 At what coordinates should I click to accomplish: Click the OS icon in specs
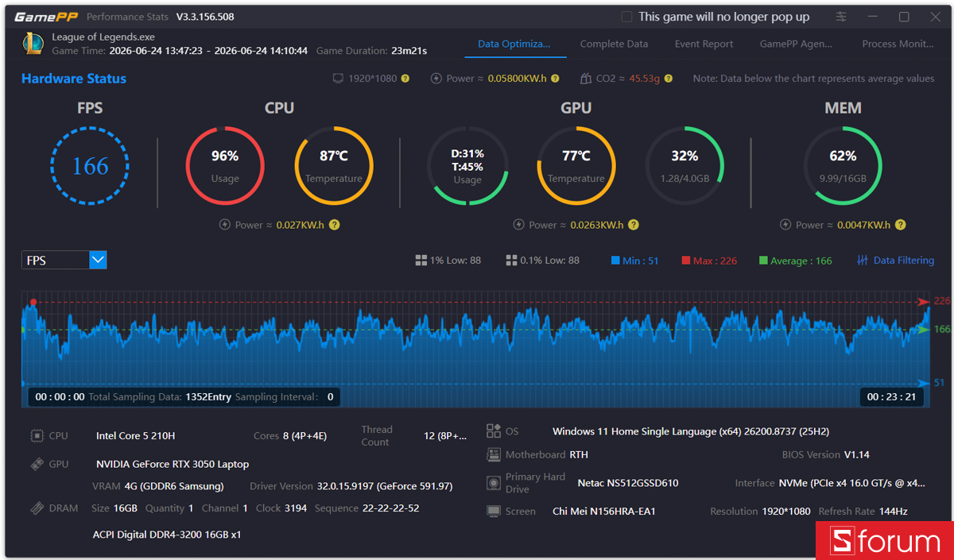tap(493, 431)
